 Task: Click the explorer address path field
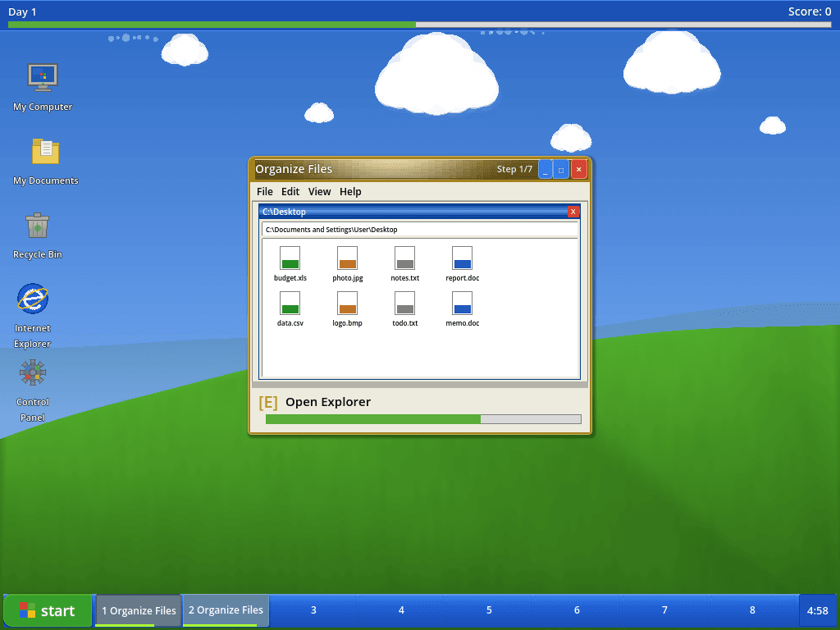[419, 230]
